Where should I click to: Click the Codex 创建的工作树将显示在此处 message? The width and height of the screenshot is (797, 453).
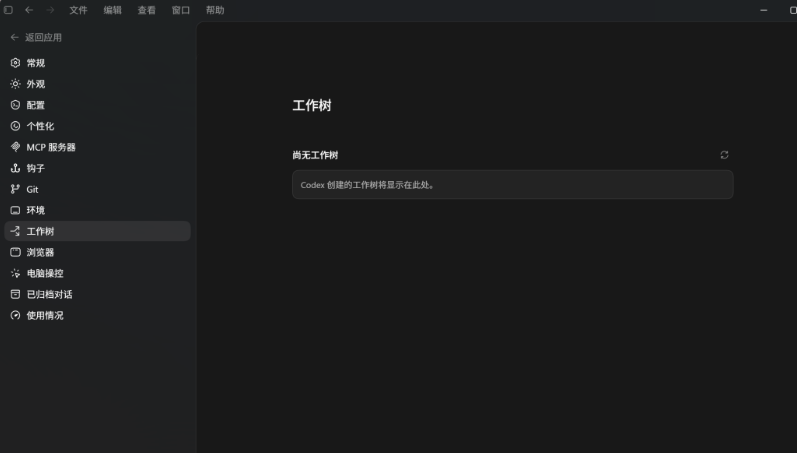pos(368,185)
